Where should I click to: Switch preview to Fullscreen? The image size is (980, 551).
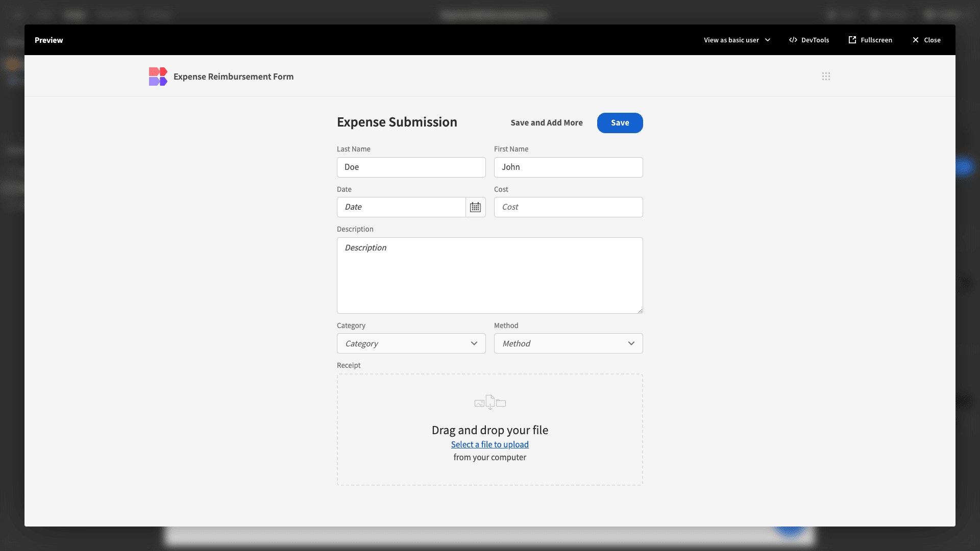tap(870, 40)
